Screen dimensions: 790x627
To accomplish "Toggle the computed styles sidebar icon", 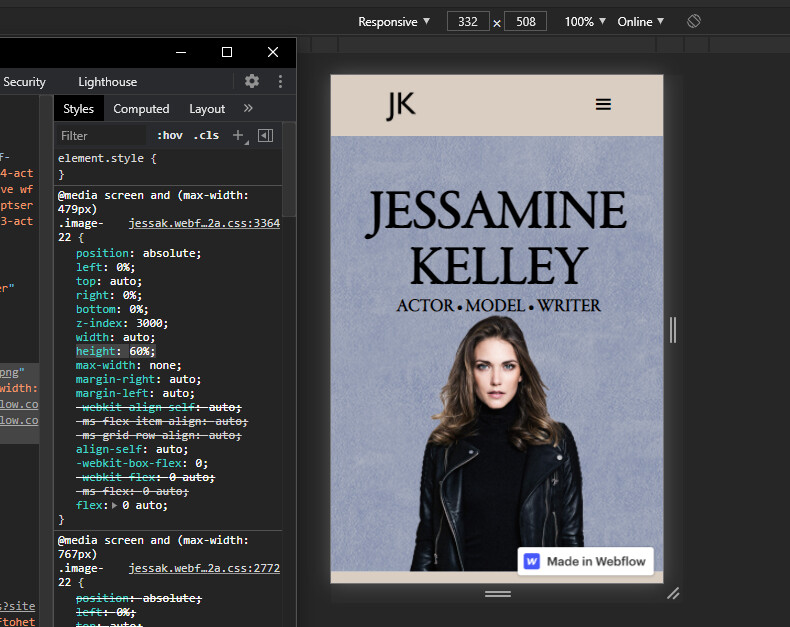I will click(265, 135).
